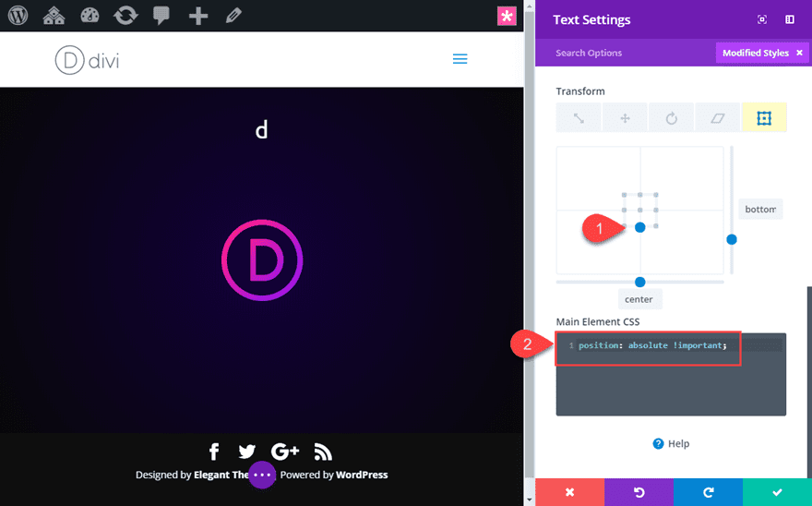Image resolution: width=812 pixels, height=506 pixels.
Task: Select the 'd' text module
Action: coord(261,130)
